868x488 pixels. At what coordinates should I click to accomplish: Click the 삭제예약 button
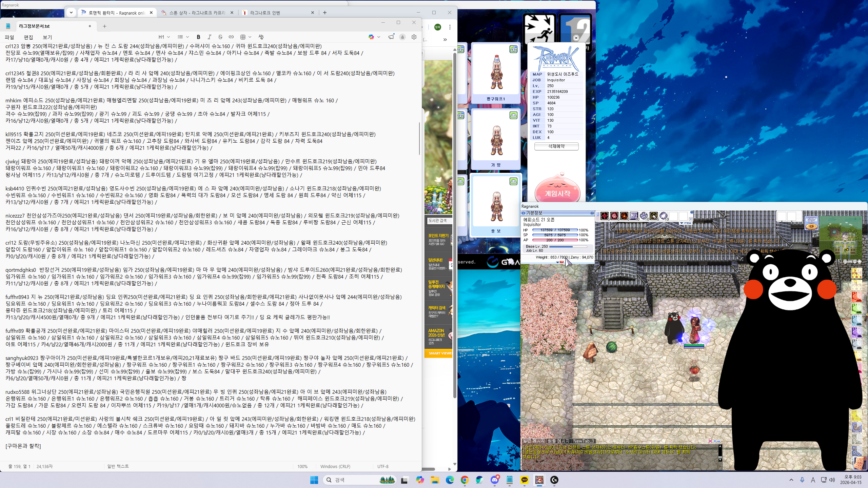tap(556, 146)
